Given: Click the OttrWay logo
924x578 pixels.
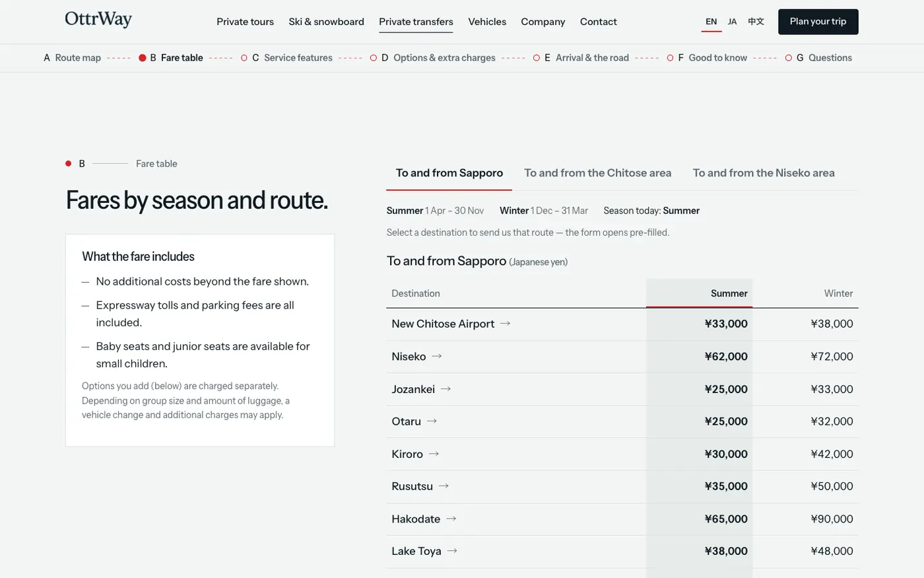Looking at the screenshot, I should (x=98, y=19).
